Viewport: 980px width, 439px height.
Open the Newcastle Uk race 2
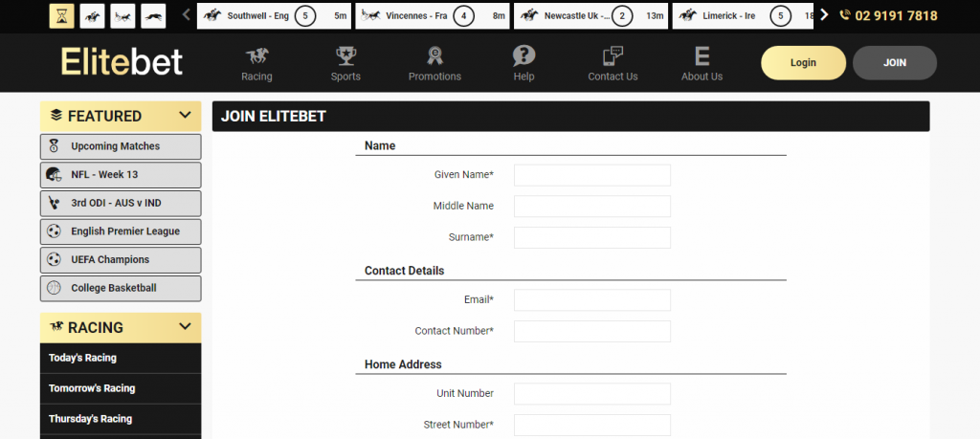click(x=590, y=15)
